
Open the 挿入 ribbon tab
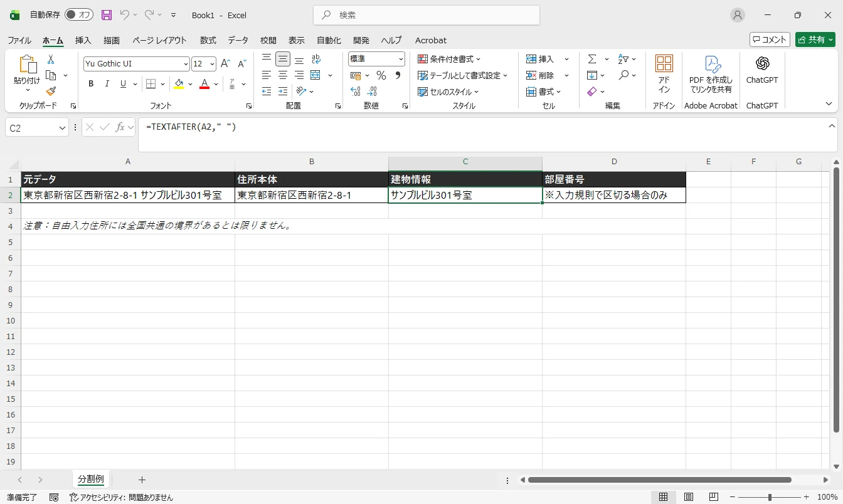[x=83, y=40]
